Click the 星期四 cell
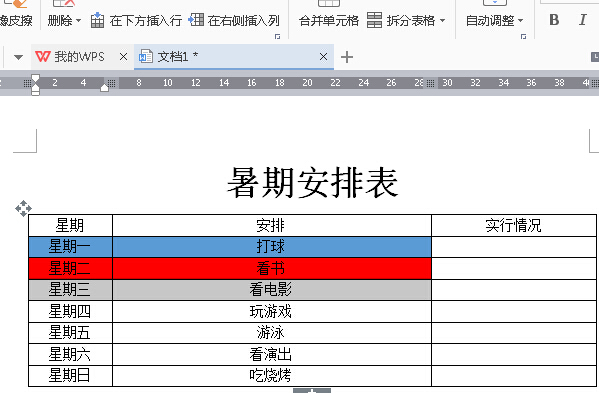Image resolution: width=599 pixels, height=393 pixels. click(x=70, y=312)
